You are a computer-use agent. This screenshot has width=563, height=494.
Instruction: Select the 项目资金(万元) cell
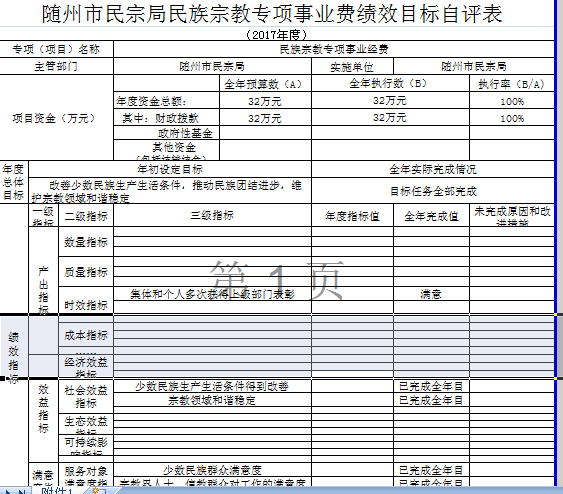tap(56, 118)
